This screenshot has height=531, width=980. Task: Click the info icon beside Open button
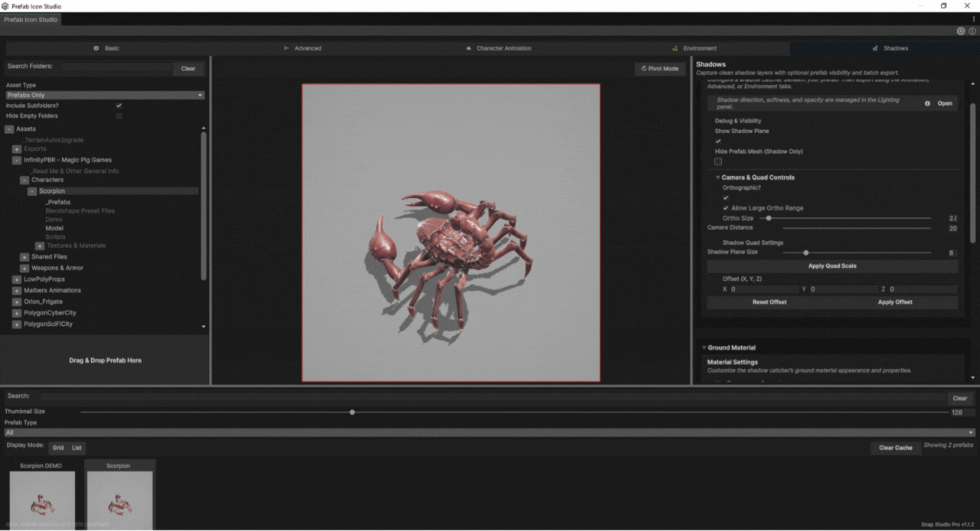(x=927, y=103)
